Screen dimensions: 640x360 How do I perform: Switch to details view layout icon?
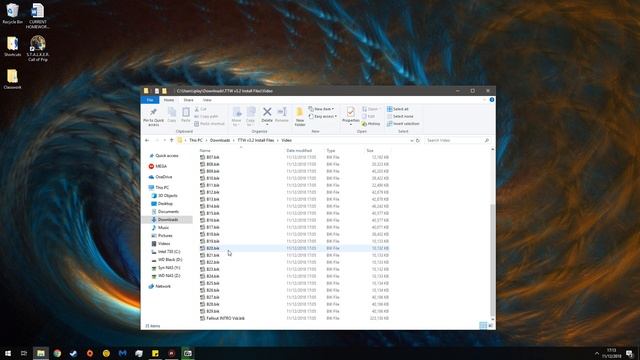(483, 325)
